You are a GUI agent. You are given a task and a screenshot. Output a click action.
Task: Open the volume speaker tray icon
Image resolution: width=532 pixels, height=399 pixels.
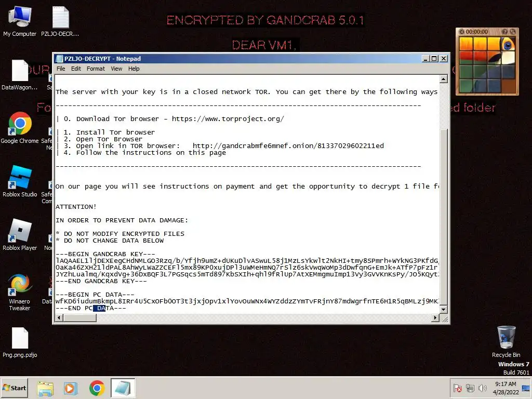coord(482,388)
